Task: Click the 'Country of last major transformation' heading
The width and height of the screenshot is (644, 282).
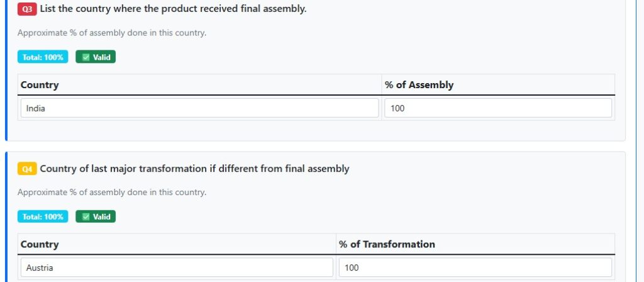Action: (x=194, y=169)
